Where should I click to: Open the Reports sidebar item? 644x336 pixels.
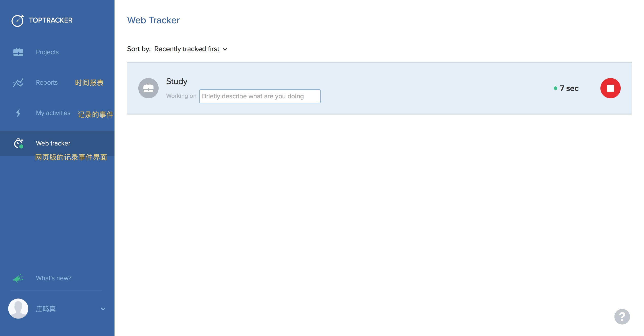pyautogui.click(x=47, y=83)
